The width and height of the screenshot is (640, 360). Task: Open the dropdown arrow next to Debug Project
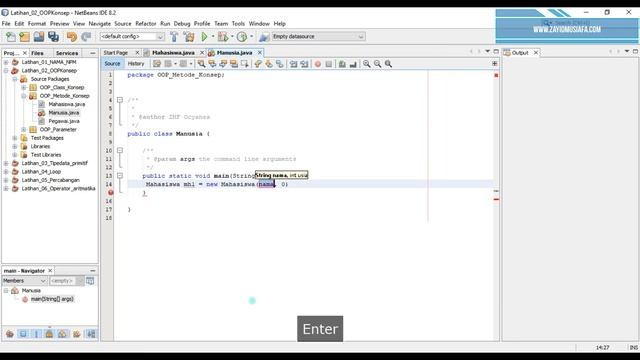[x=232, y=37]
